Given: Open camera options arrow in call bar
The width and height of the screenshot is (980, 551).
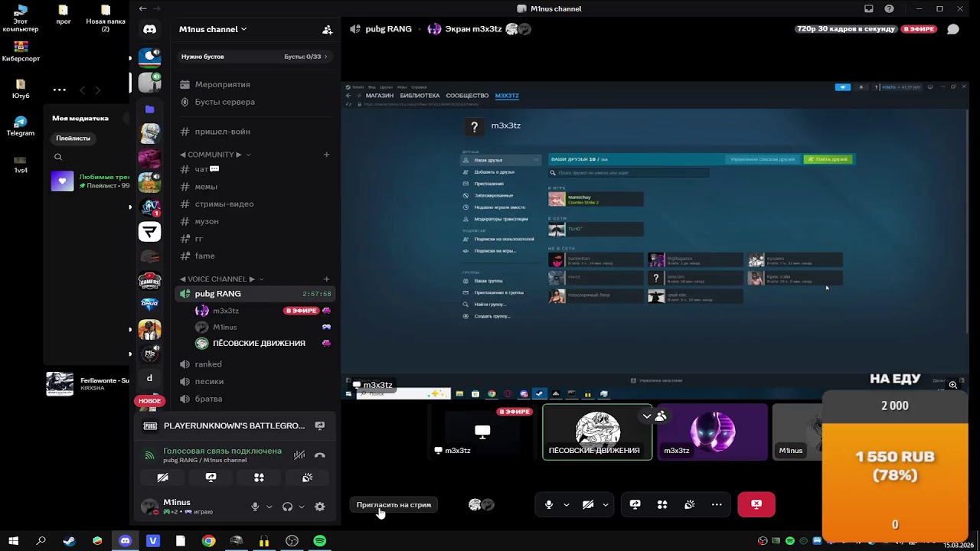Looking at the screenshot, I should pyautogui.click(x=606, y=504).
